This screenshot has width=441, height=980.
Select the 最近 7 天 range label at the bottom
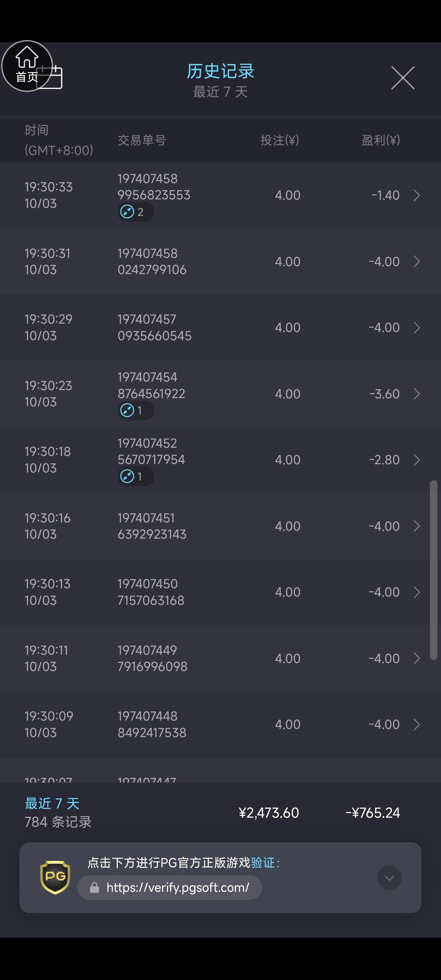tap(52, 803)
